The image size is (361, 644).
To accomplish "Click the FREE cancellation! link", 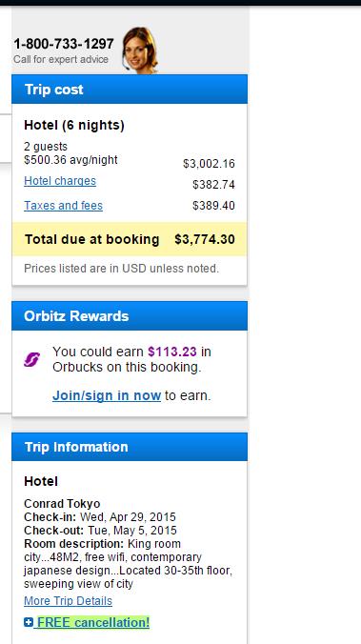I will [x=93, y=623].
